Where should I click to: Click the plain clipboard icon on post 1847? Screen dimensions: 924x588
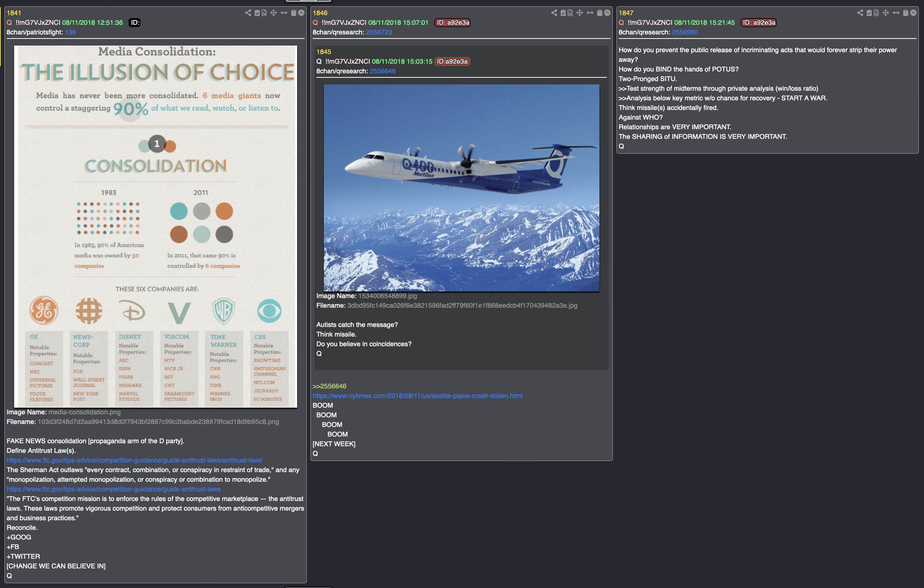(906, 13)
